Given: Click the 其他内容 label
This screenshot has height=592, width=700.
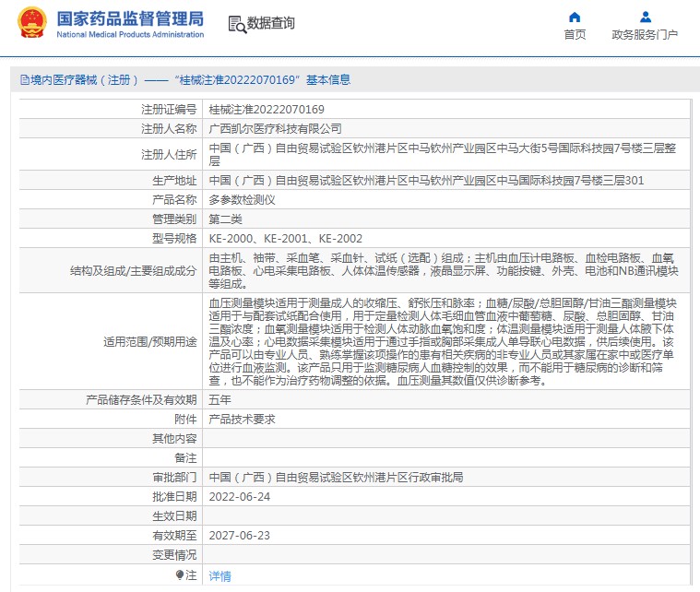Looking at the screenshot, I should point(174,438).
